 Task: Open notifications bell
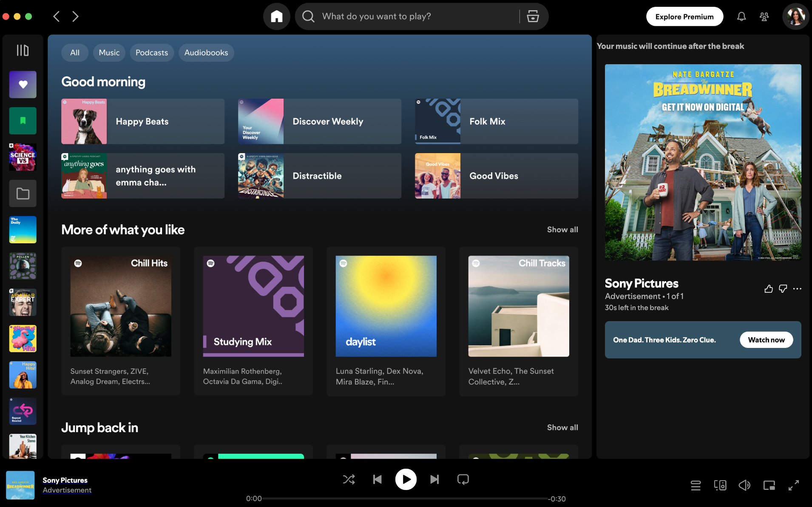[741, 17]
